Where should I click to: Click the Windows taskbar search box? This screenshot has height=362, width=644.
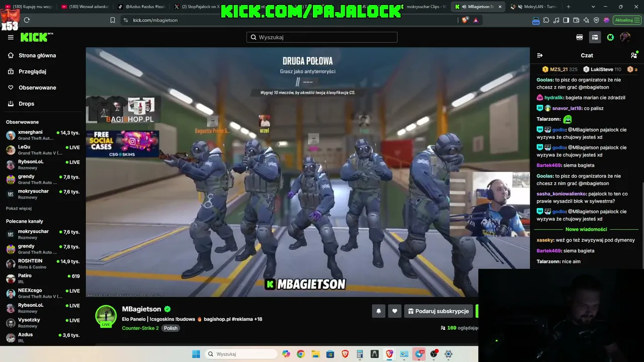(241, 354)
